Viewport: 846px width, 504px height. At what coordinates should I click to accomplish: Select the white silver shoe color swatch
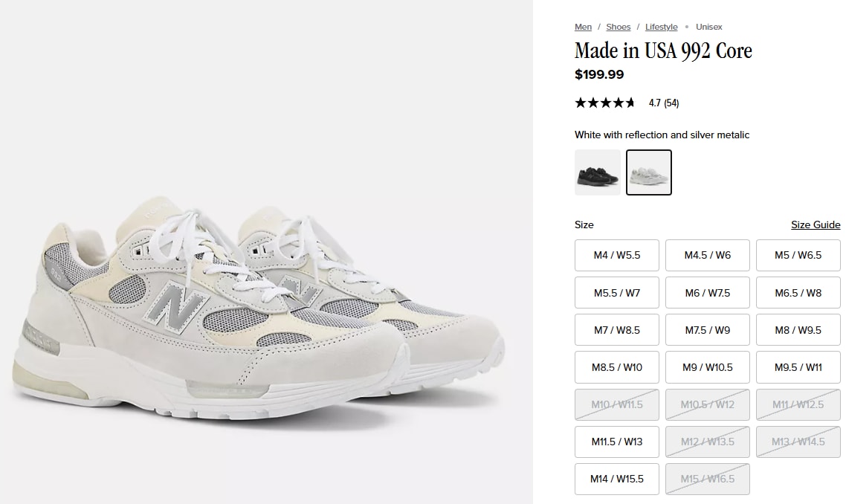click(648, 172)
